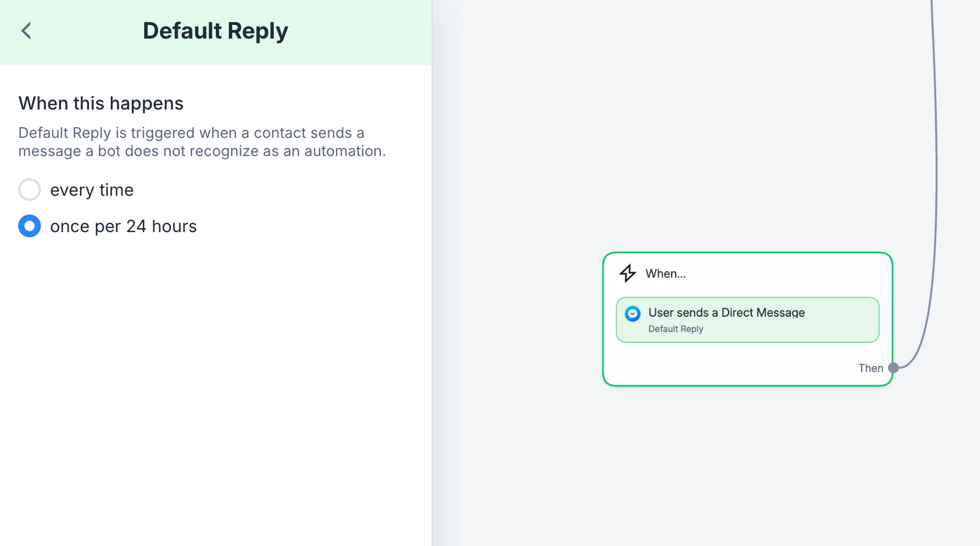Image resolution: width=980 pixels, height=546 pixels.
Task: Open the "User sends a Direct Message" trigger
Action: [x=726, y=313]
